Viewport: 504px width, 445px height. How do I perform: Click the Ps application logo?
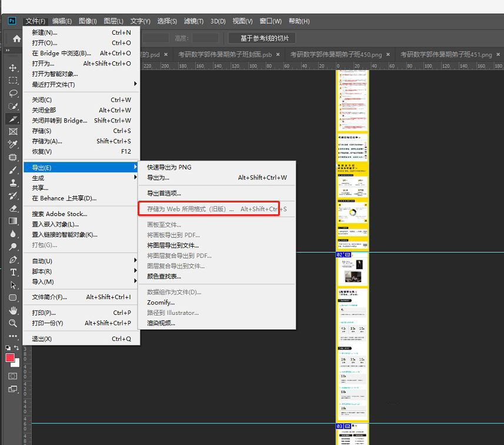[12, 21]
